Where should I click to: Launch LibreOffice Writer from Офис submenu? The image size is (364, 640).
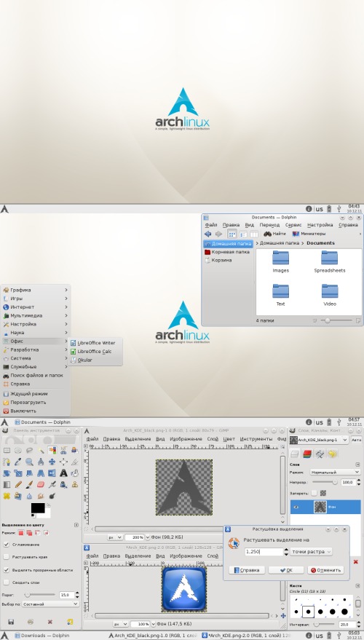click(95, 343)
